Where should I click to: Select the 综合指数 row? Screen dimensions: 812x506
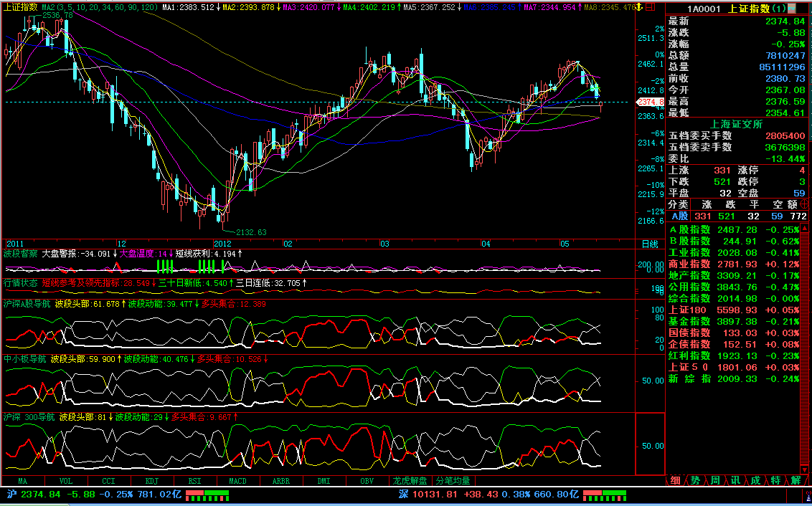733,299
